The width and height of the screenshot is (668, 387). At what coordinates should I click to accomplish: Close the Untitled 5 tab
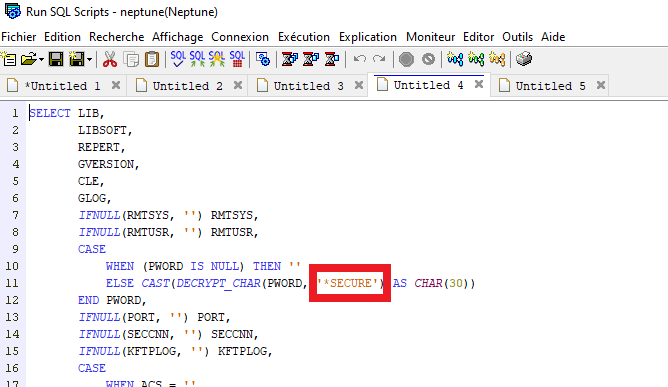point(601,85)
